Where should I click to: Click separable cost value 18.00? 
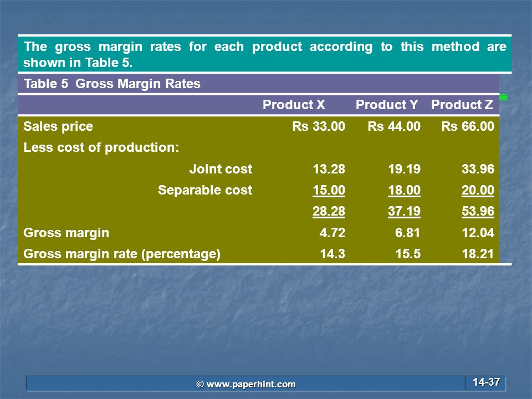pos(404,190)
